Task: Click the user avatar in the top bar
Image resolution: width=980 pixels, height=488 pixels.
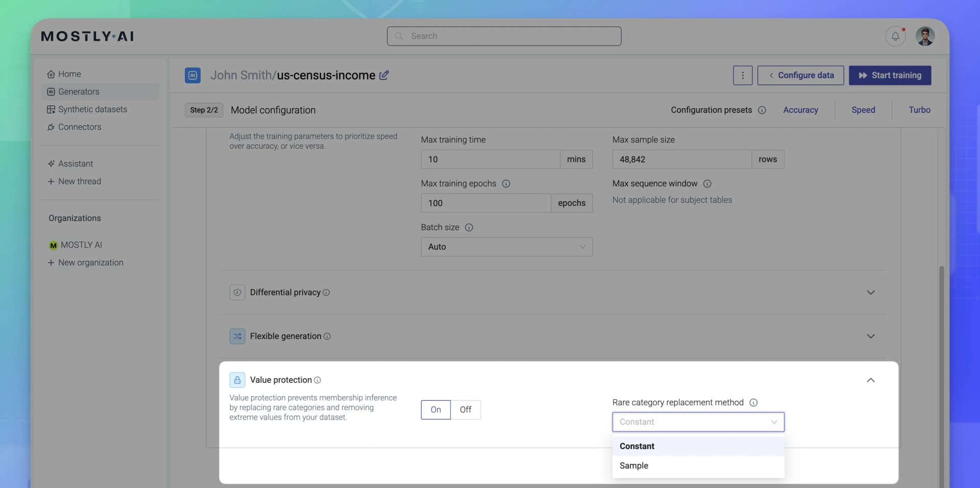Action: pos(925,36)
